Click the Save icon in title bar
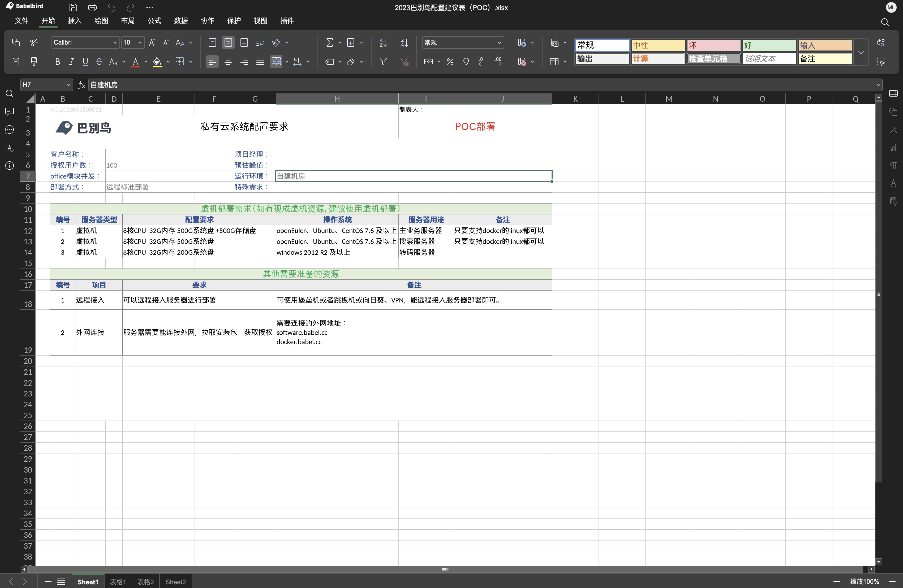The width and height of the screenshot is (903, 588). pyautogui.click(x=73, y=7)
